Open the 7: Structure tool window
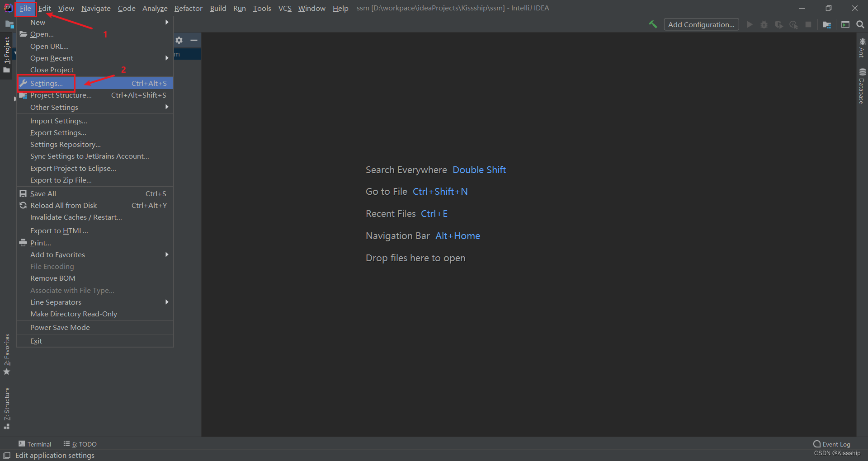The height and width of the screenshot is (461, 868). pyautogui.click(x=6, y=408)
